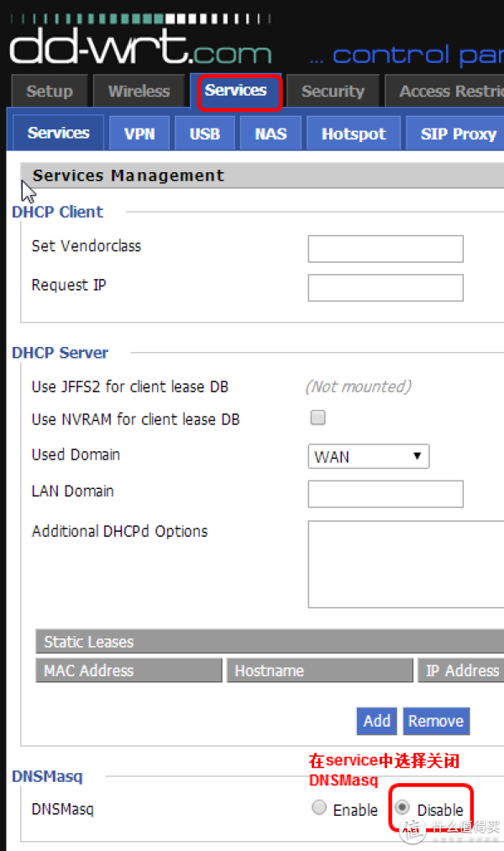
Task: Switch to the NAS sub-tab
Action: pyautogui.click(x=270, y=134)
